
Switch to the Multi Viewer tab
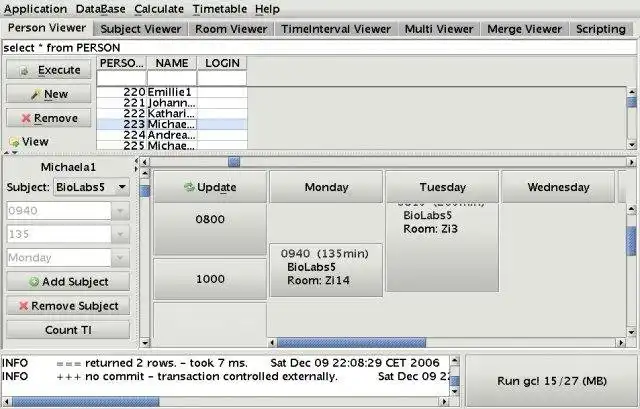tap(439, 29)
